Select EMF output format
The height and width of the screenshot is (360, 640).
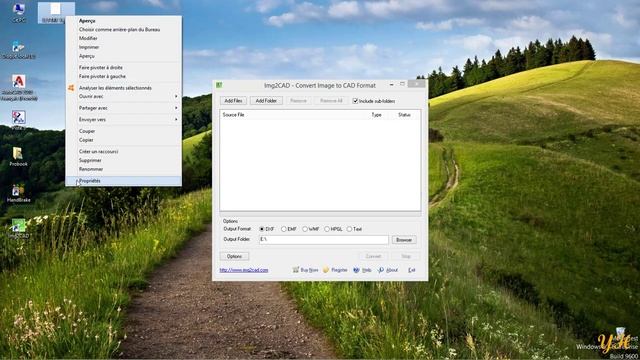(x=284, y=229)
